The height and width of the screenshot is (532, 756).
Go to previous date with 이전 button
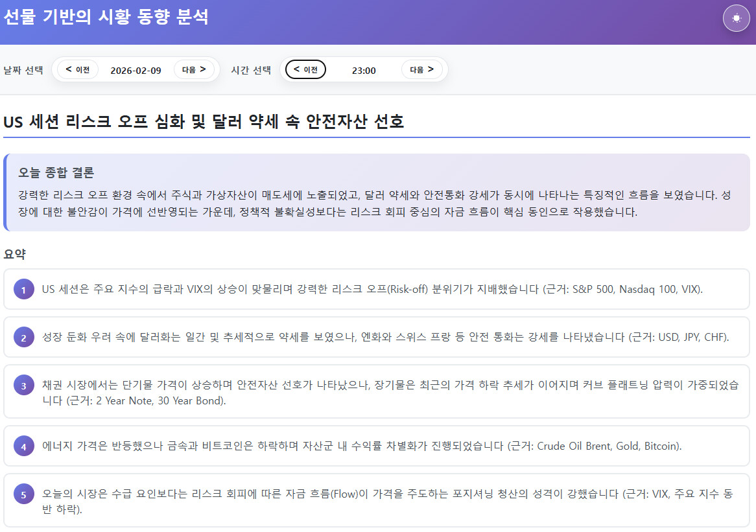coord(78,69)
